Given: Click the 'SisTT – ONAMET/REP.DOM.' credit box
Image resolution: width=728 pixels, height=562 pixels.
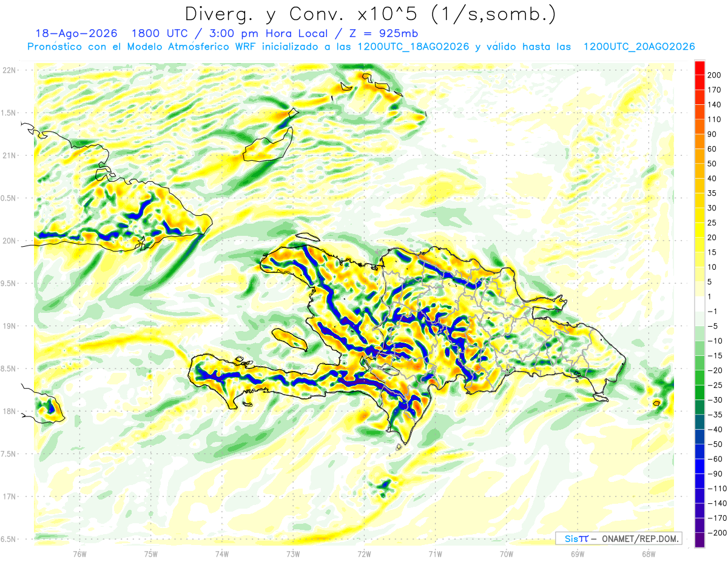Looking at the screenshot, I should (x=618, y=538).
